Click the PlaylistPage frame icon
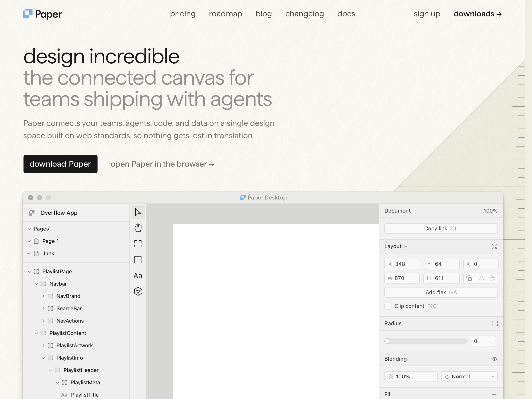 (36, 271)
